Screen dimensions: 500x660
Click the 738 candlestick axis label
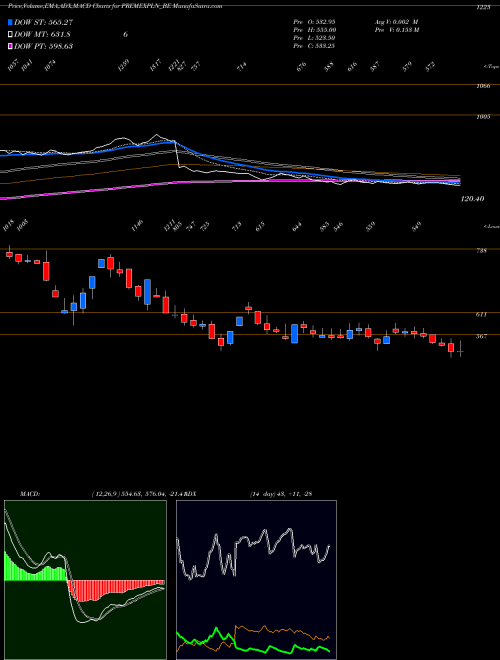coord(481,250)
